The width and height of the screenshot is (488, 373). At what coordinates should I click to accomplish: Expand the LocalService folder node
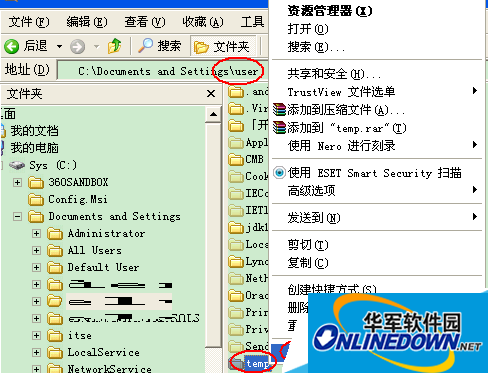click(36, 352)
